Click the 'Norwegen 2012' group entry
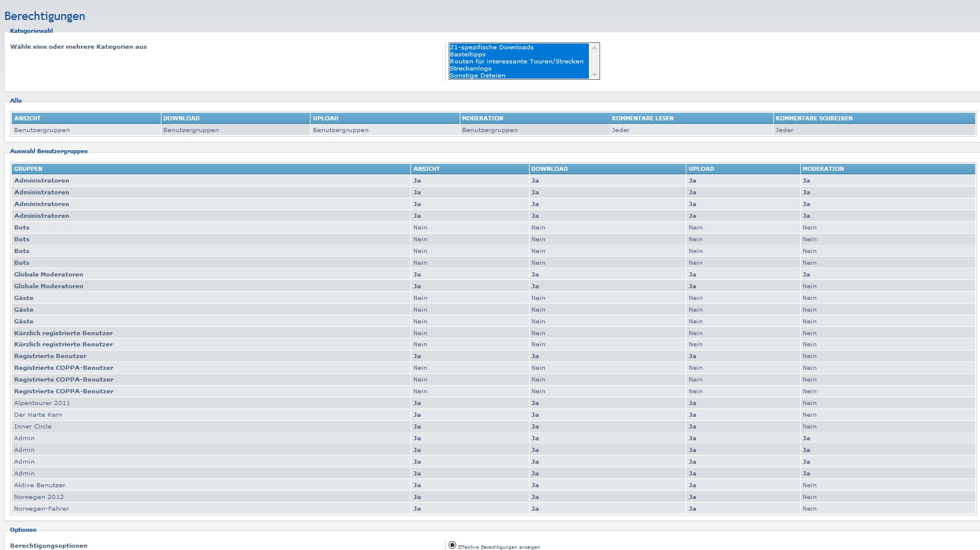Image resolution: width=980 pixels, height=550 pixels. (39, 497)
